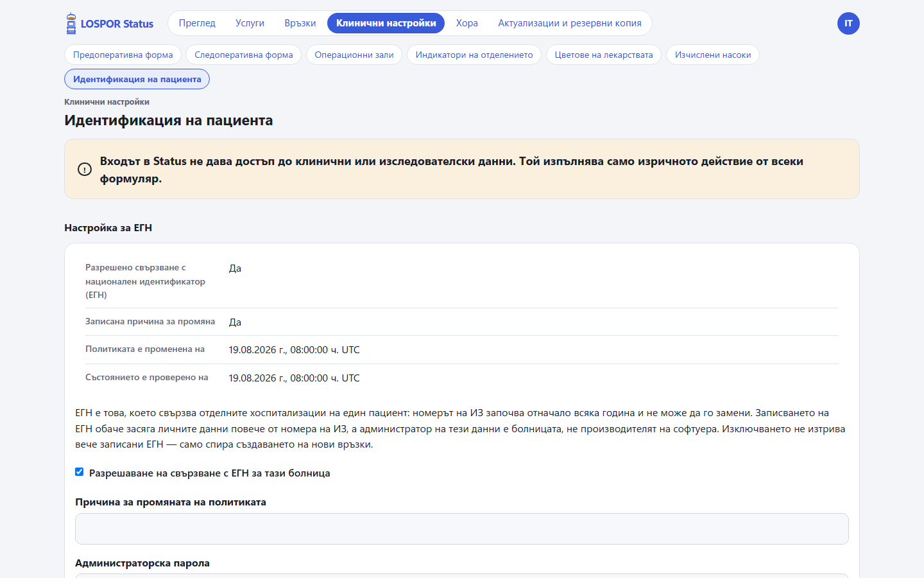Screen dimensions: 924x578
Task: Click the explanatory paragraph starting with ЕГН е това
Action: [x=461, y=428]
